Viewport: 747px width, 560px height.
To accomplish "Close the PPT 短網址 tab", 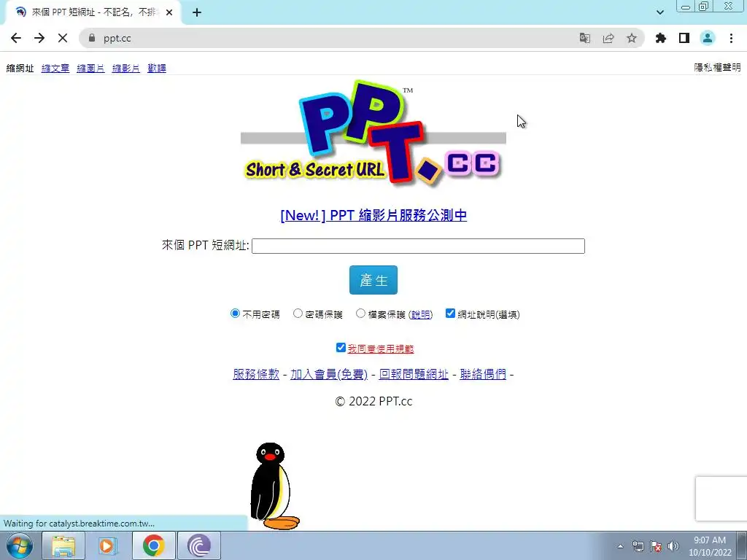I will click(x=169, y=13).
